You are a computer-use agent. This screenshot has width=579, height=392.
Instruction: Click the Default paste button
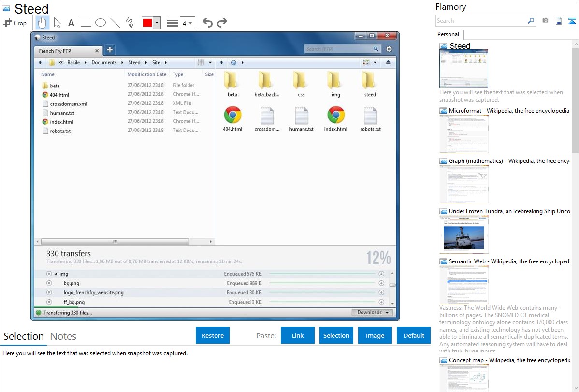tap(414, 335)
